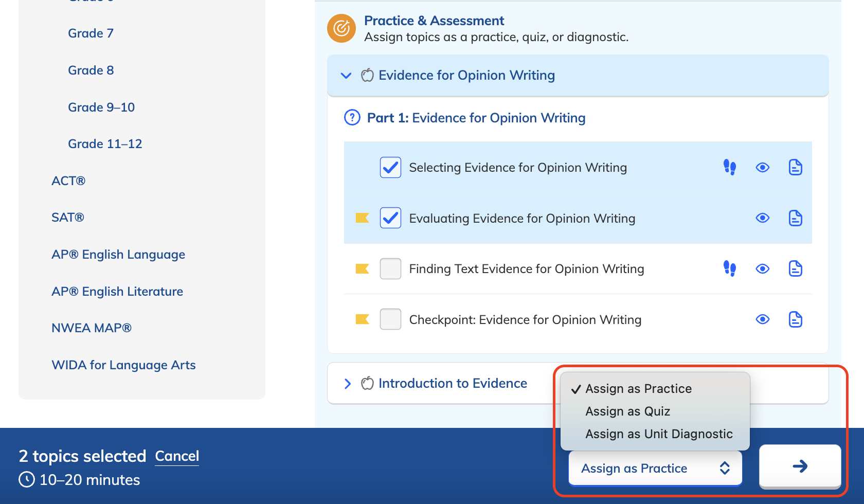Click the yellow flag marker beside Finding Text Evidence
The image size is (864, 504).
point(362,268)
